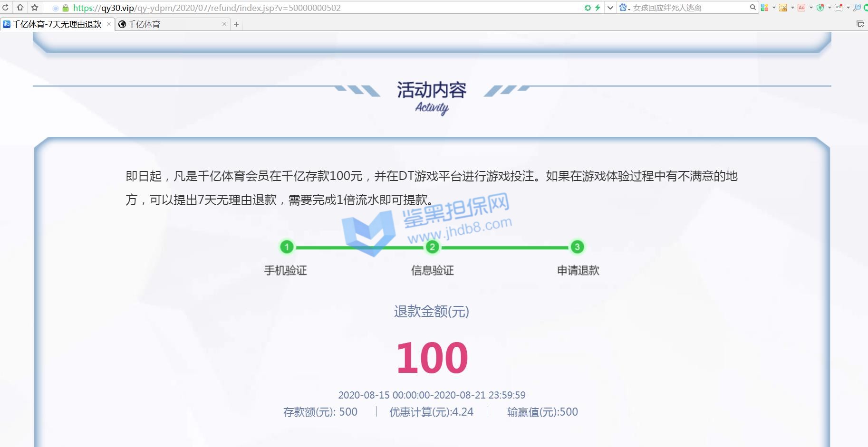The height and width of the screenshot is (447, 868).
Task: Expand the address bar history dropdown arrow
Action: tap(610, 8)
